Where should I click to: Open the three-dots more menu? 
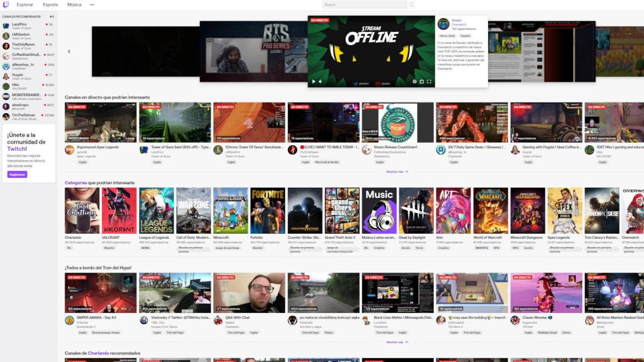coord(92,4)
